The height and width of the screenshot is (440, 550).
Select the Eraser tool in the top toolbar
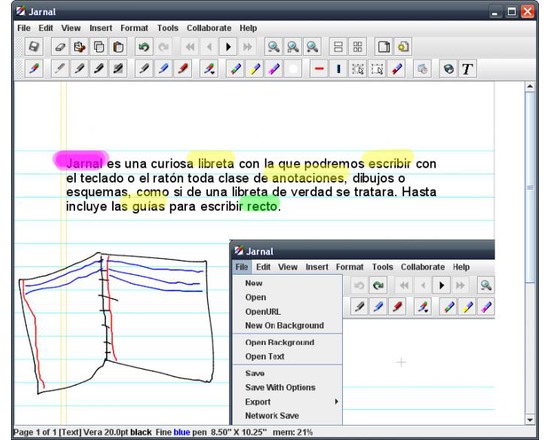pos(60,47)
